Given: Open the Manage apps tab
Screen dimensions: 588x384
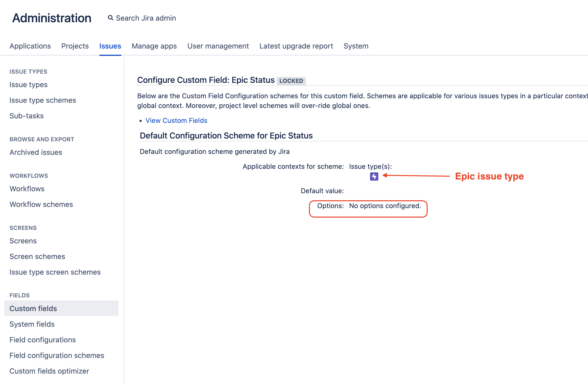Looking at the screenshot, I should point(154,46).
